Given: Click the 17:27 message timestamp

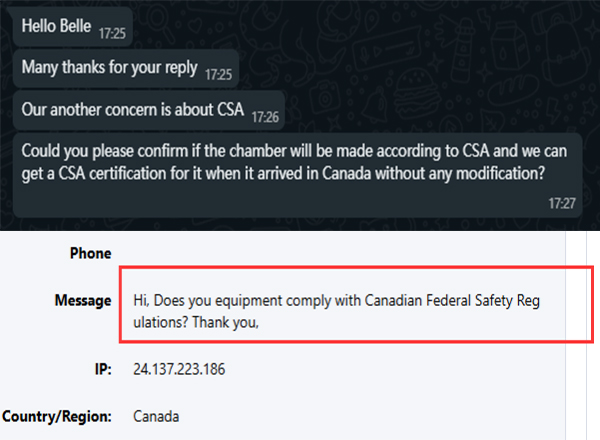Looking at the screenshot, I should (x=562, y=202).
